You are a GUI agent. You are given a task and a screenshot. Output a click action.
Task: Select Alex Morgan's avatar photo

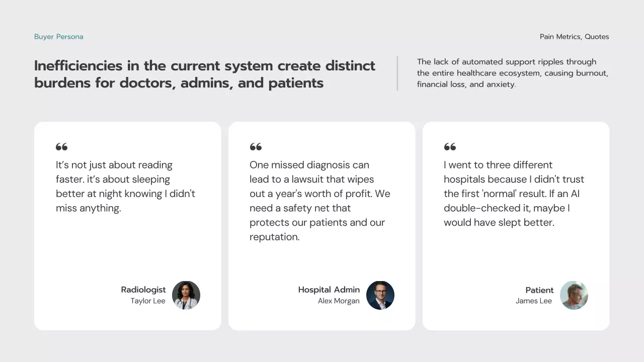coord(380,295)
